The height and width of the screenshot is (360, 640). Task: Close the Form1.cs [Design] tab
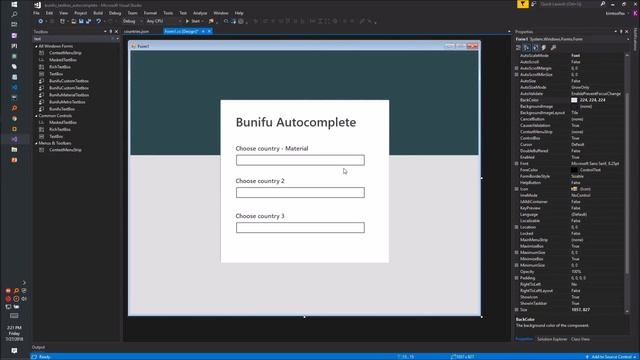(210, 31)
